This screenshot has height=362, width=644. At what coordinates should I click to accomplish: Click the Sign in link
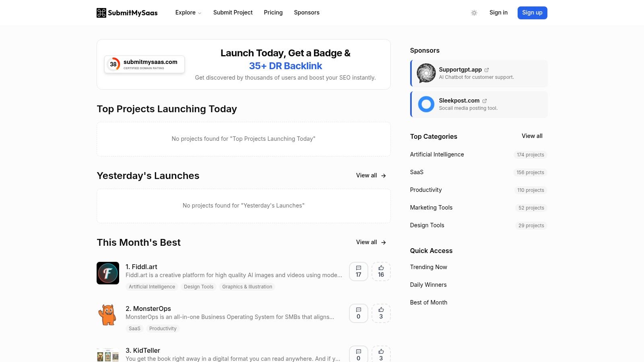pos(498,13)
